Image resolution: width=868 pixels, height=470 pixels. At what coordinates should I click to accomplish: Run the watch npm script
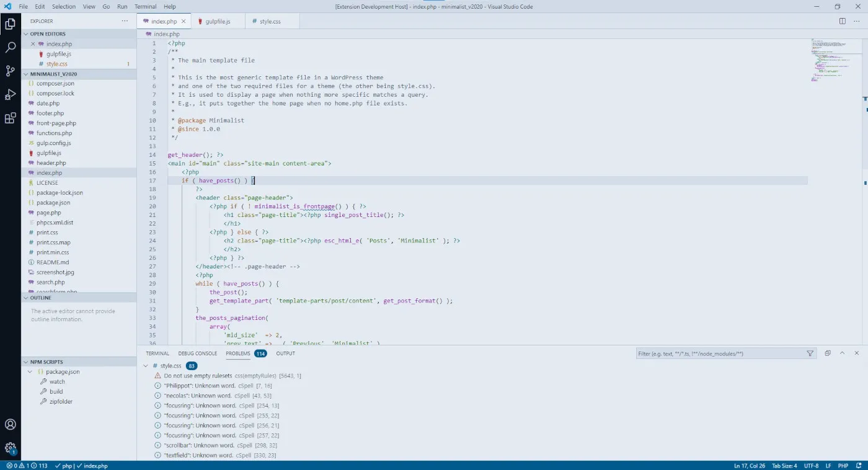click(x=57, y=382)
